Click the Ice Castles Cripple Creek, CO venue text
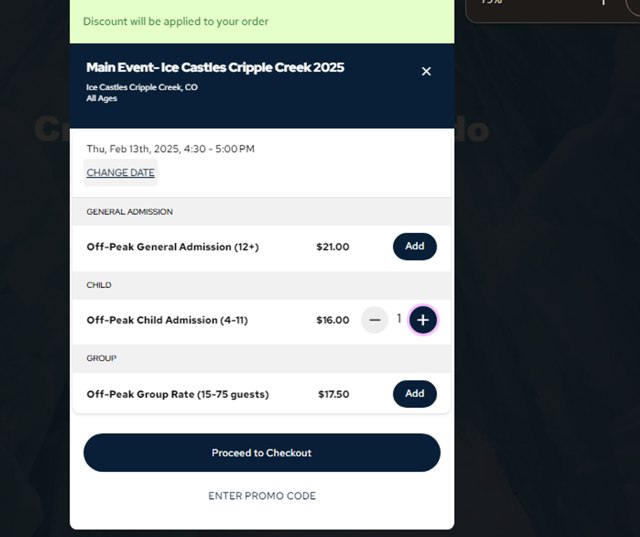The image size is (640, 537). click(142, 87)
